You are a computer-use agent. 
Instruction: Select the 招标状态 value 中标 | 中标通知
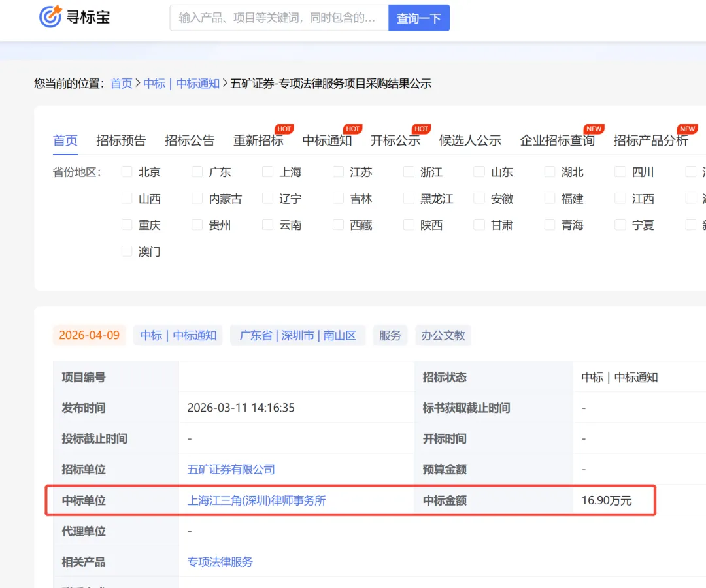[620, 377]
